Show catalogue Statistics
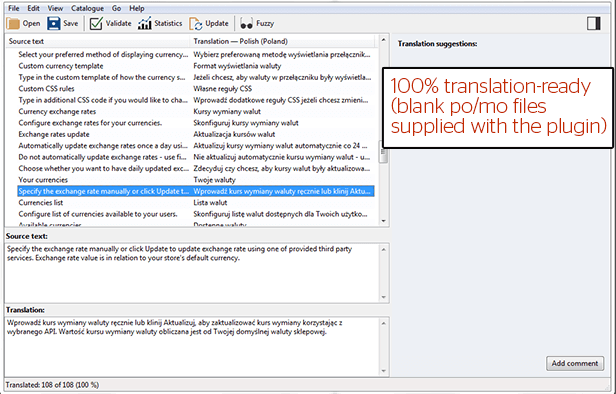Viewport: 616px width, 394px height. pos(160,24)
